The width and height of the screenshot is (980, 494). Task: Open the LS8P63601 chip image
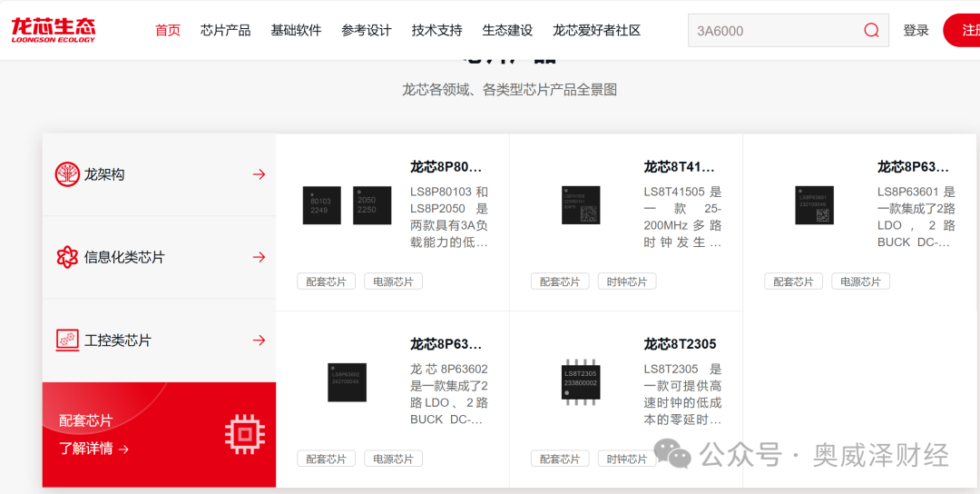click(814, 205)
